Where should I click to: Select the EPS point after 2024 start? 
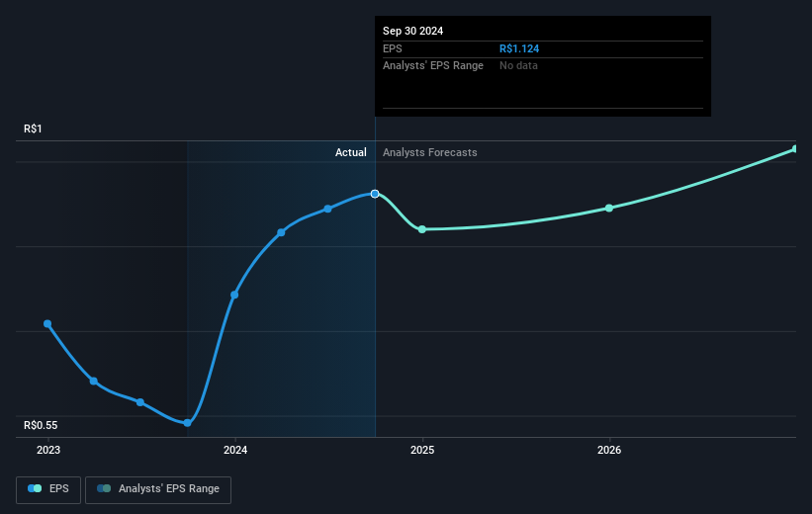(x=281, y=233)
